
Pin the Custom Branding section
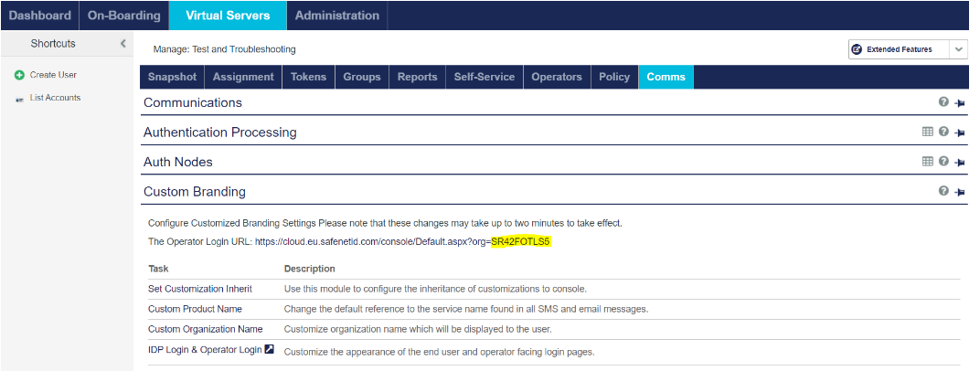tap(959, 192)
